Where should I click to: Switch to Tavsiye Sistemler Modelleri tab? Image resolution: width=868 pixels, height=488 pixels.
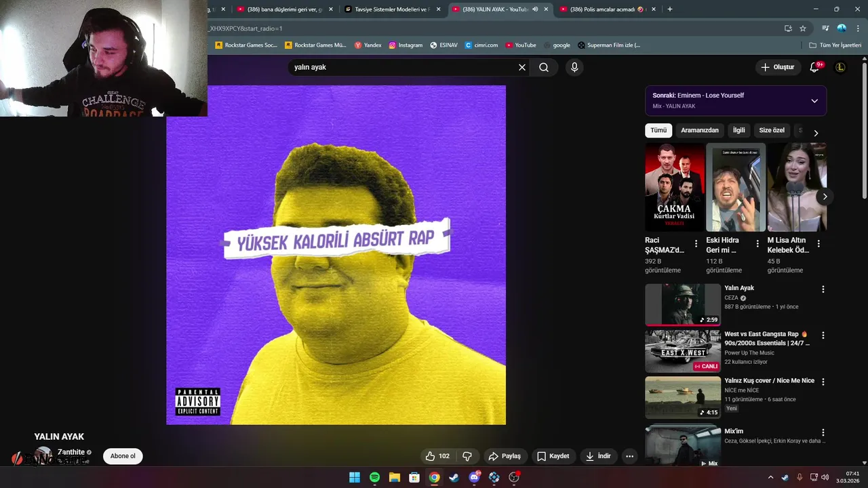pyautogui.click(x=391, y=9)
